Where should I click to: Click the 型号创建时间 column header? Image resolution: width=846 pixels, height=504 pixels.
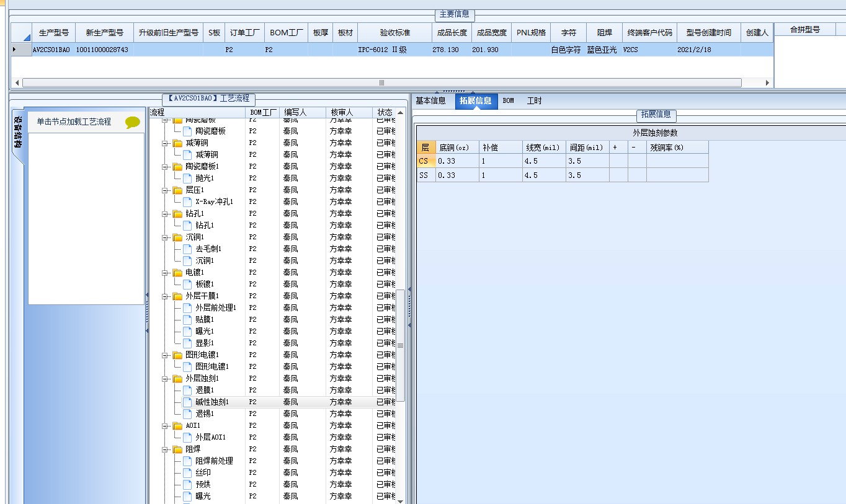coord(708,33)
